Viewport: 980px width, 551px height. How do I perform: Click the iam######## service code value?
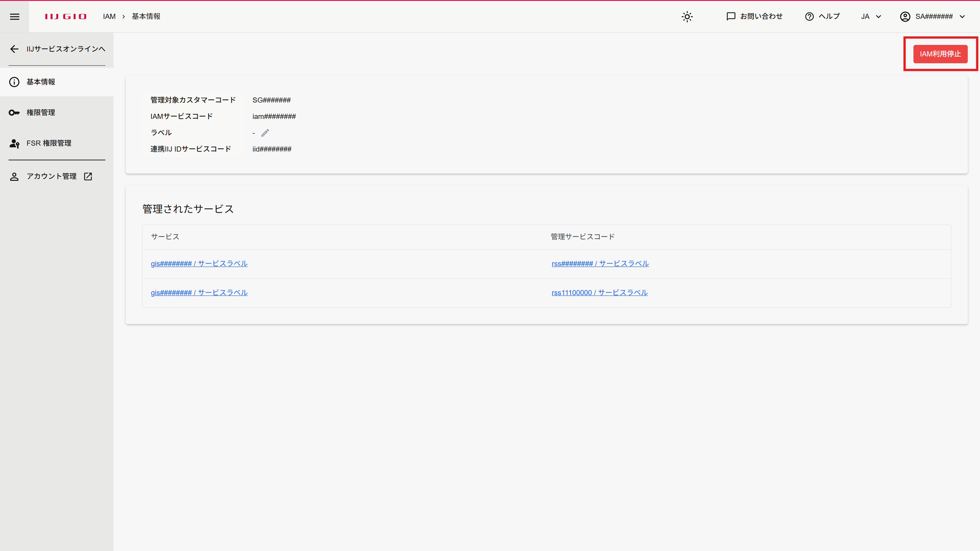pyautogui.click(x=274, y=116)
